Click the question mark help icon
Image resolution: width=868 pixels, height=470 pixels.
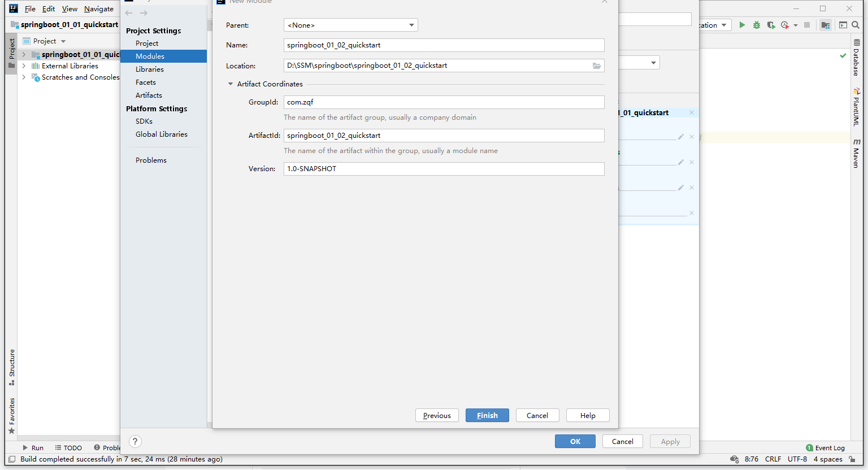coord(135,442)
